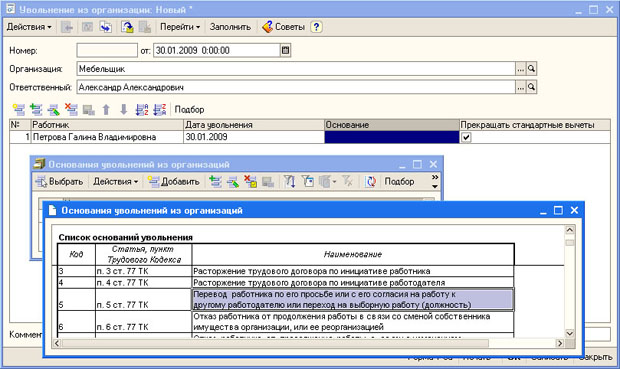The height and width of the screenshot is (369, 620).
Task: Select the Петрова Галина Владимировна cell
Action: coord(107,137)
